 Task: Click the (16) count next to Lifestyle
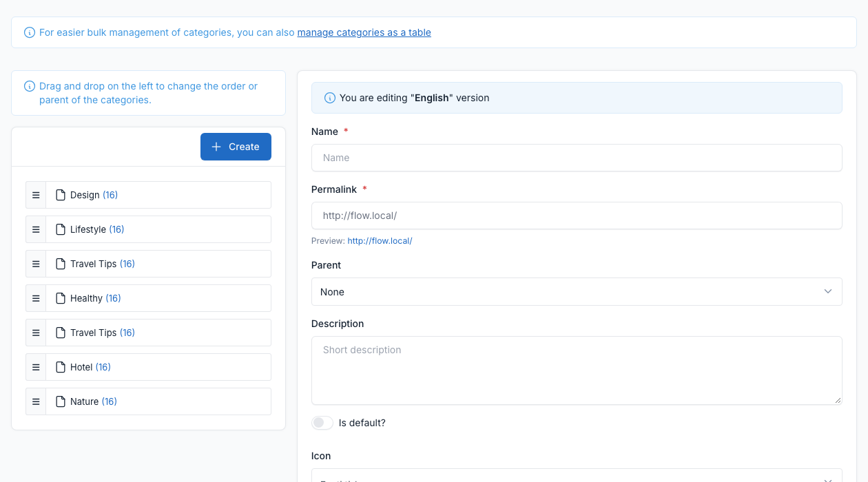click(116, 229)
